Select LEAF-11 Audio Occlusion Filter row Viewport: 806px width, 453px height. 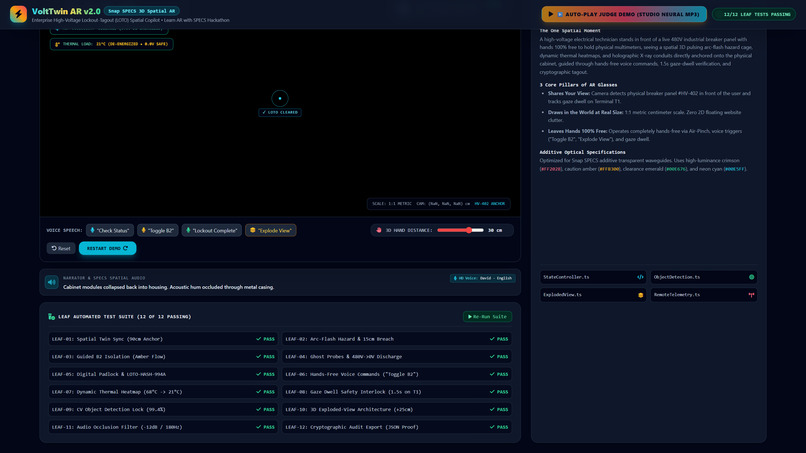click(x=163, y=427)
